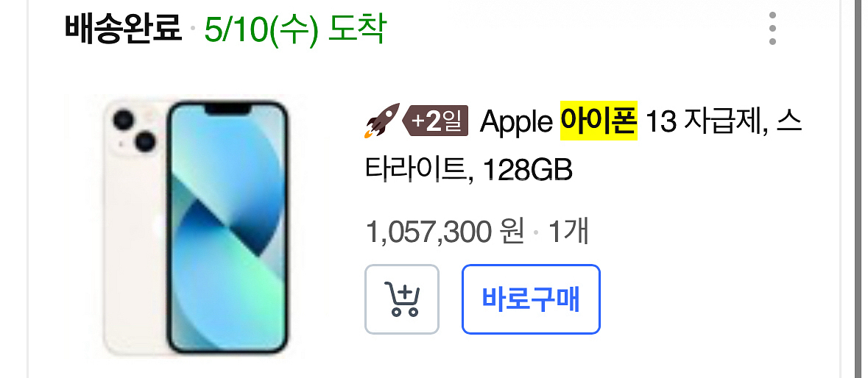Click the yellow highlighted 아이폰 keyword

point(599,121)
